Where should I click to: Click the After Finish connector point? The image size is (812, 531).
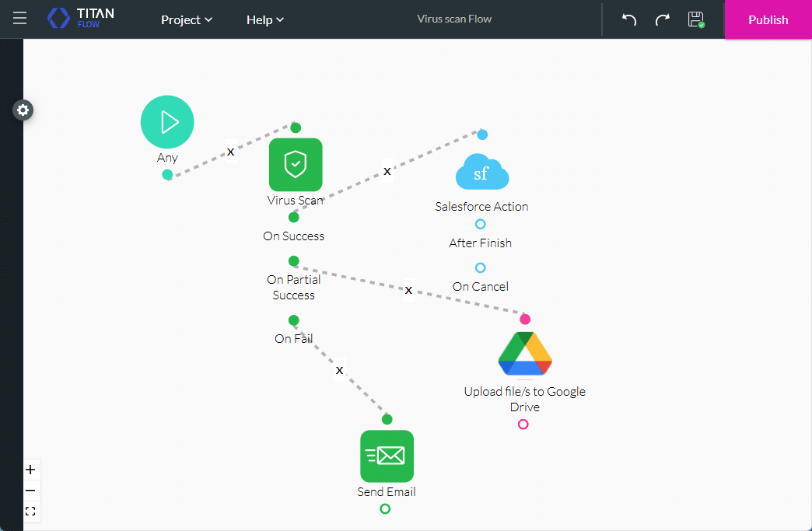coord(480,224)
